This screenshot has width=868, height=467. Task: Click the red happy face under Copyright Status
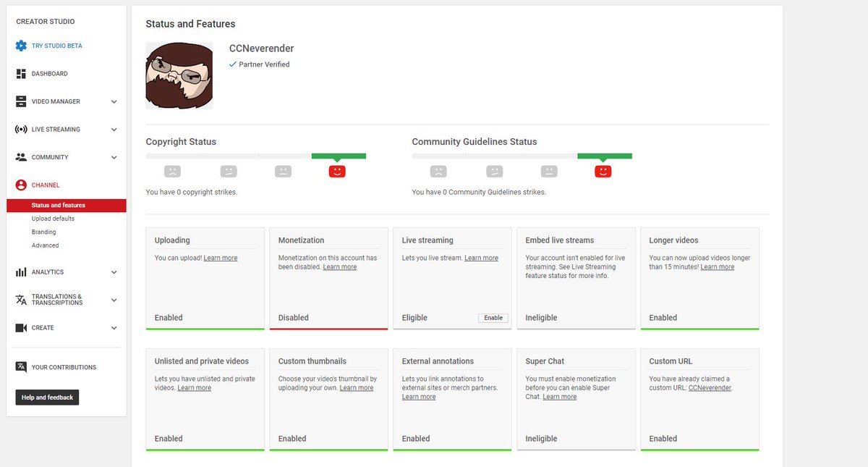337,172
